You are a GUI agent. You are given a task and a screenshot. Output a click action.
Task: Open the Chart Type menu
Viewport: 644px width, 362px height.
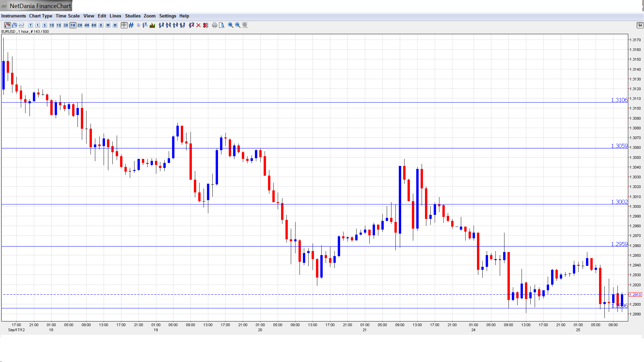point(41,16)
